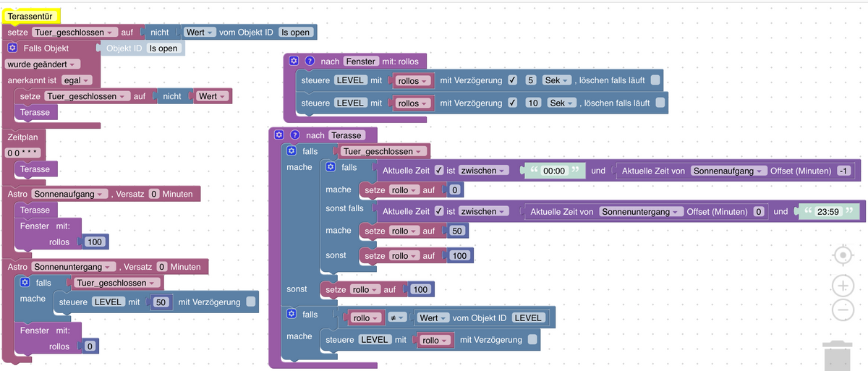Image resolution: width=868 pixels, height=371 pixels.
Task: Open the 'egal' dropdown next to anerkannt ist
Action: (x=77, y=80)
